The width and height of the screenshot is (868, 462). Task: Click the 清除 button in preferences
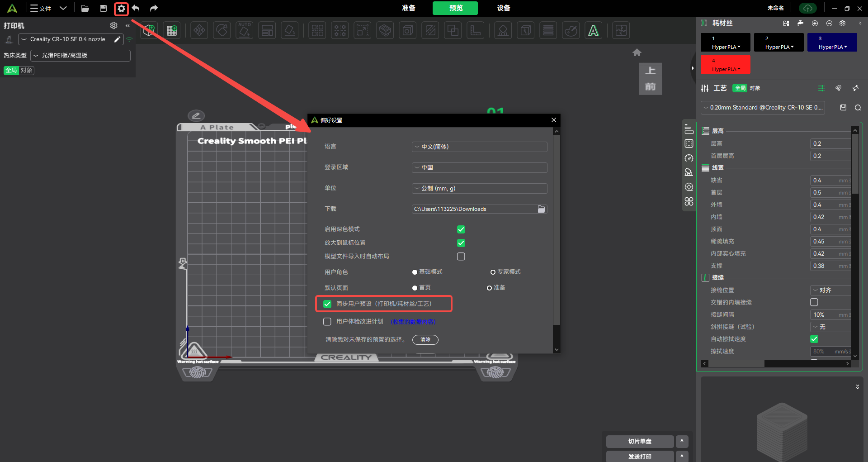pyautogui.click(x=425, y=339)
